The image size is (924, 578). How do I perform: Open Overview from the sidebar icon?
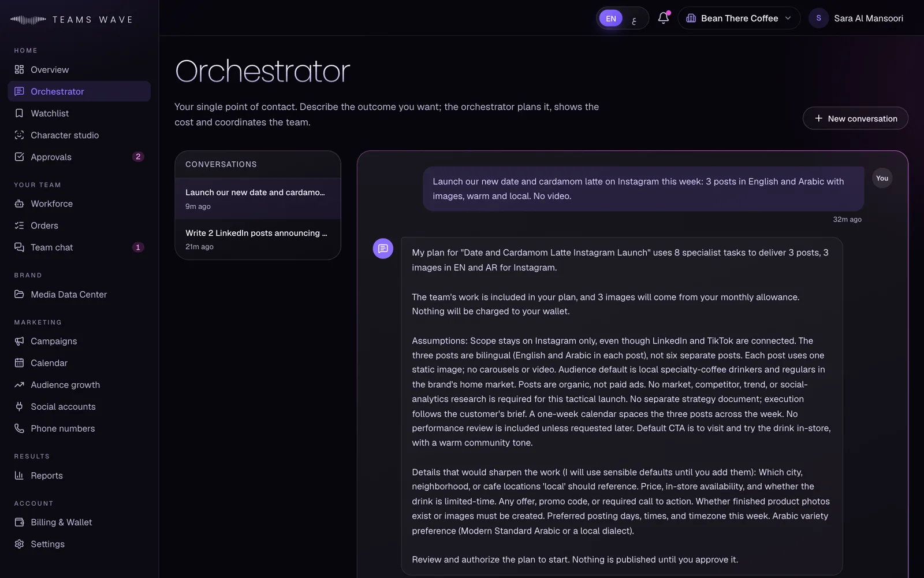click(19, 69)
